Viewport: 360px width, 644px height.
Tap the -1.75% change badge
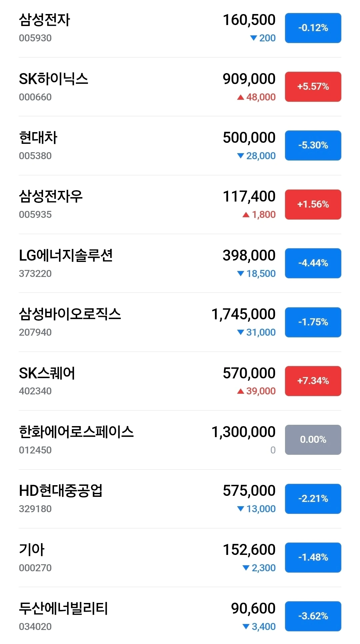(313, 322)
